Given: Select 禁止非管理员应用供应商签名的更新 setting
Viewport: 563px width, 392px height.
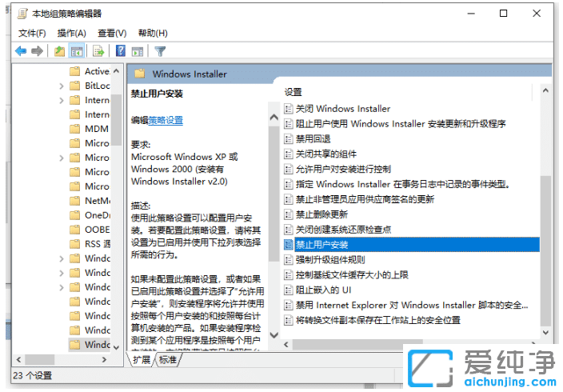Looking at the screenshot, I should tap(365, 199).
